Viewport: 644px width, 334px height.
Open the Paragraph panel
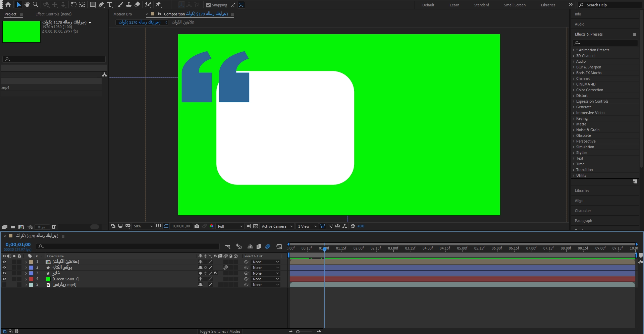click(583, 221)
